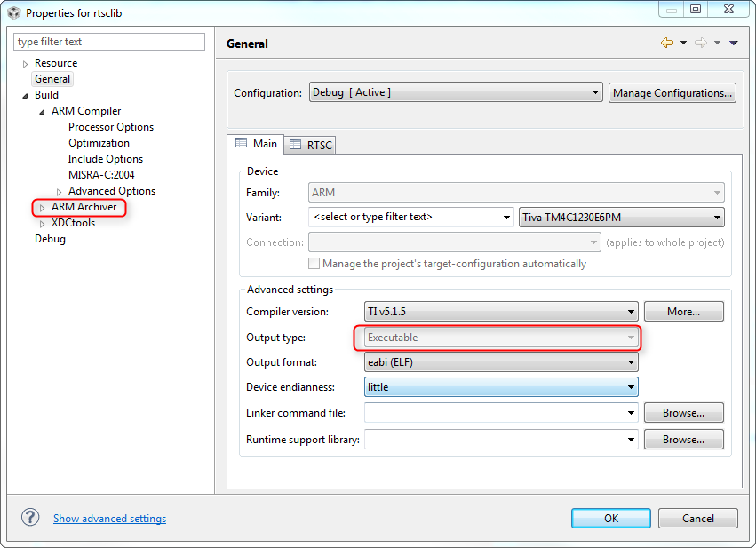Collapse the ARM Compiler node
Screen dimensions: 756x548
[x=42, y=112]
